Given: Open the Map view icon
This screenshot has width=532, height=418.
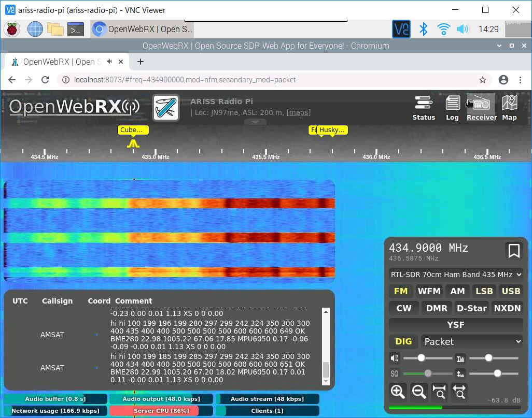Looking at the screenshot, I should [509, 108].
